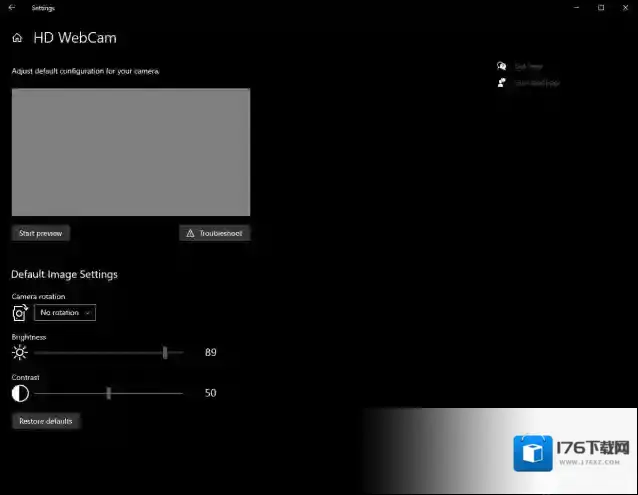This screenshot has height=495, width=638.
Task: Expand rotation options via the chevron arrow
Action: 88,313
